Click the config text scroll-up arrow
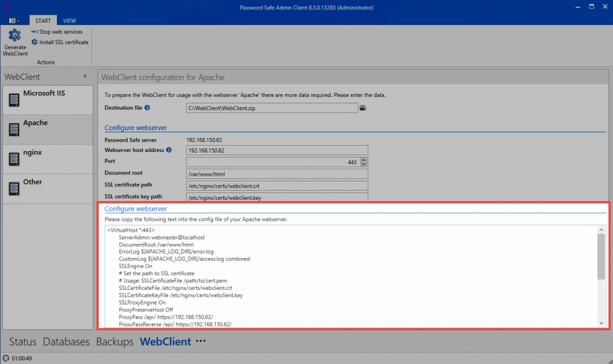 click(x=601, y=230)
